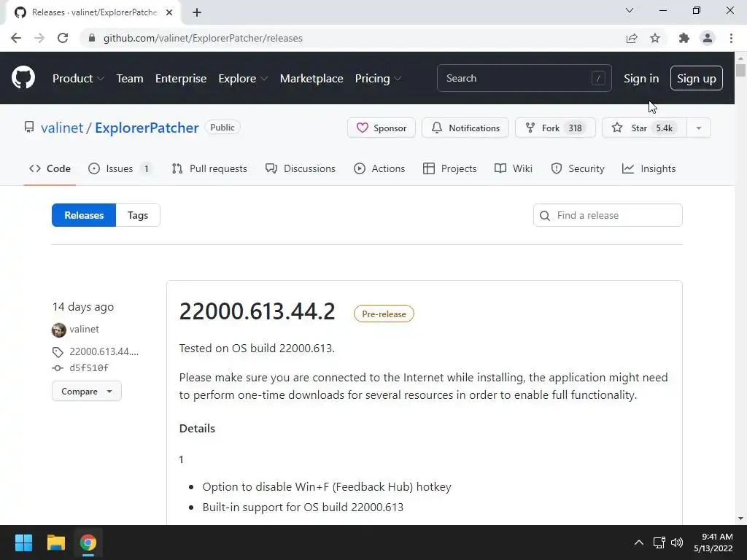
Task: Bookmark this page with star icon
Action: coord(655,38)
